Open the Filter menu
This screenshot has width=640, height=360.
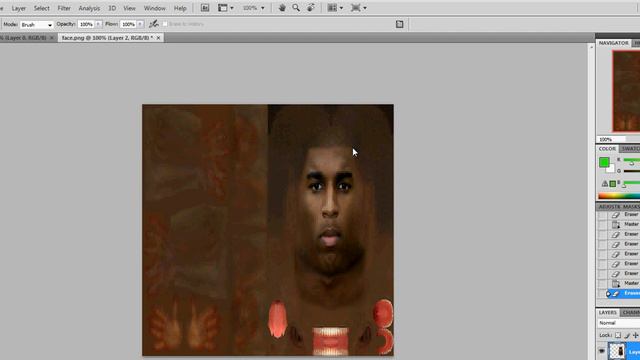[64, 8]
